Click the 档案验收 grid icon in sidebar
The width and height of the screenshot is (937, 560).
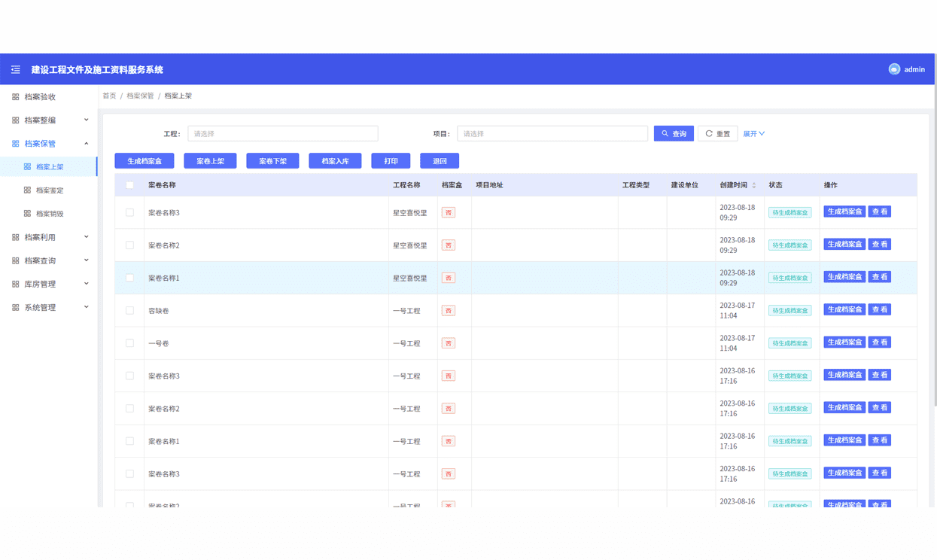click(x=16, y=97)
